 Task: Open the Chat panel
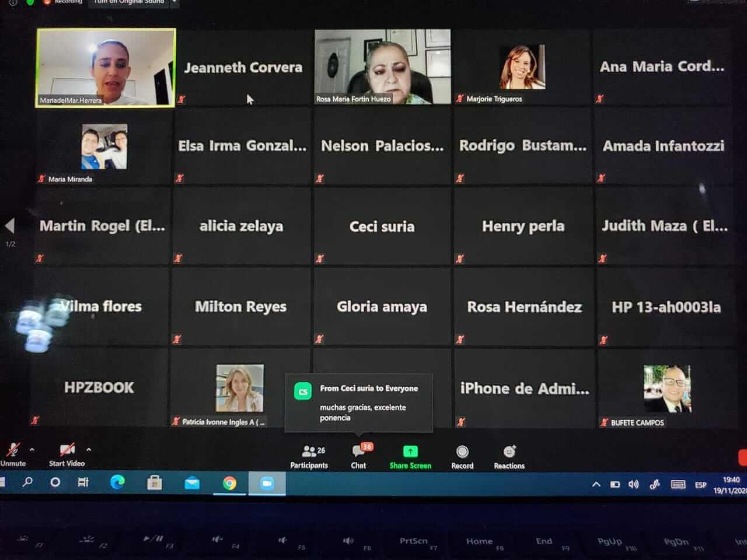[x=359, y=457]
